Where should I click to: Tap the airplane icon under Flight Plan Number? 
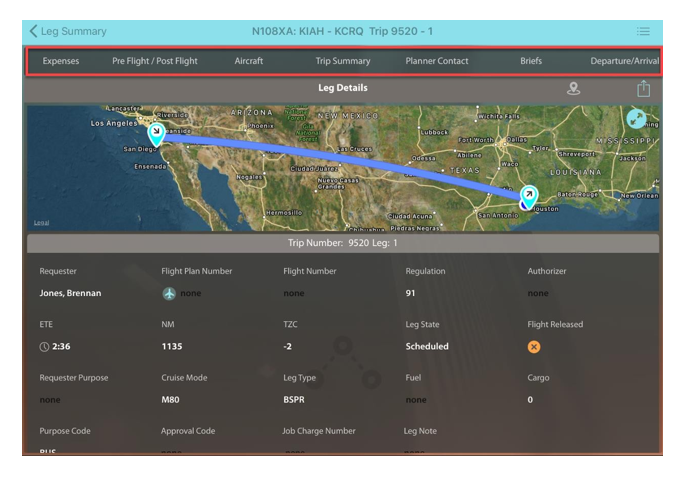click(x=169, y=293)
